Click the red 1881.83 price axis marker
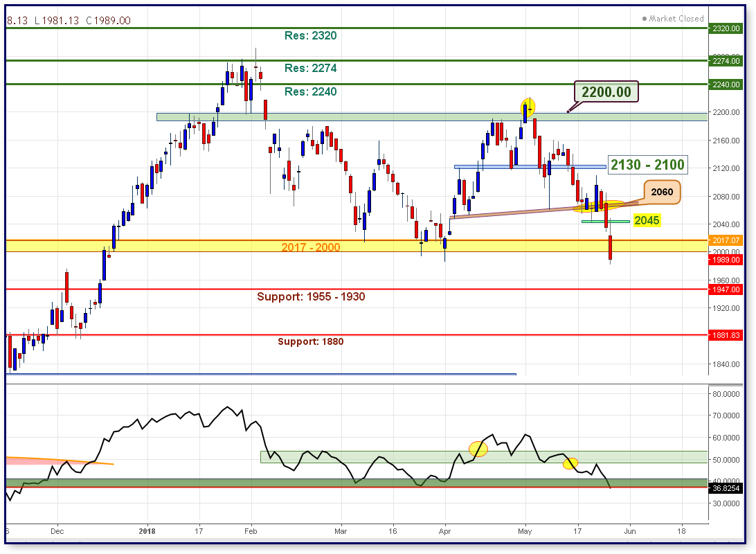756x554 pixels. 724,336
